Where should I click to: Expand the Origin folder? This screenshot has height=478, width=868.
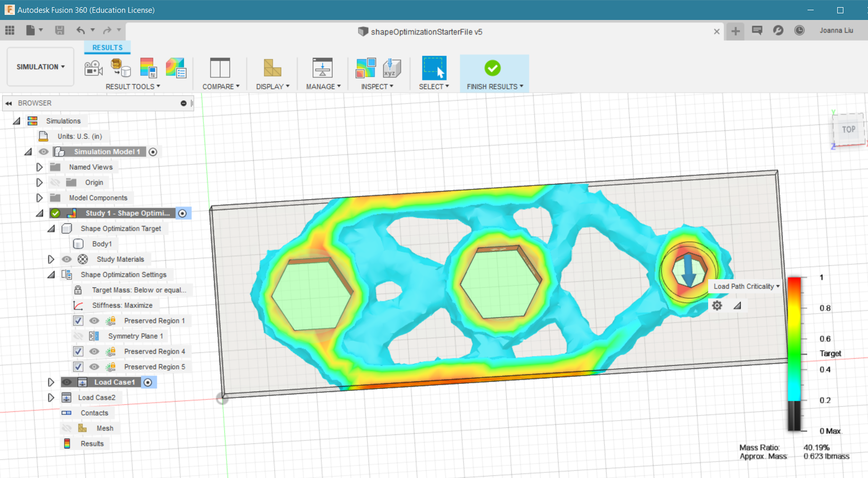[x=39, y=182]
